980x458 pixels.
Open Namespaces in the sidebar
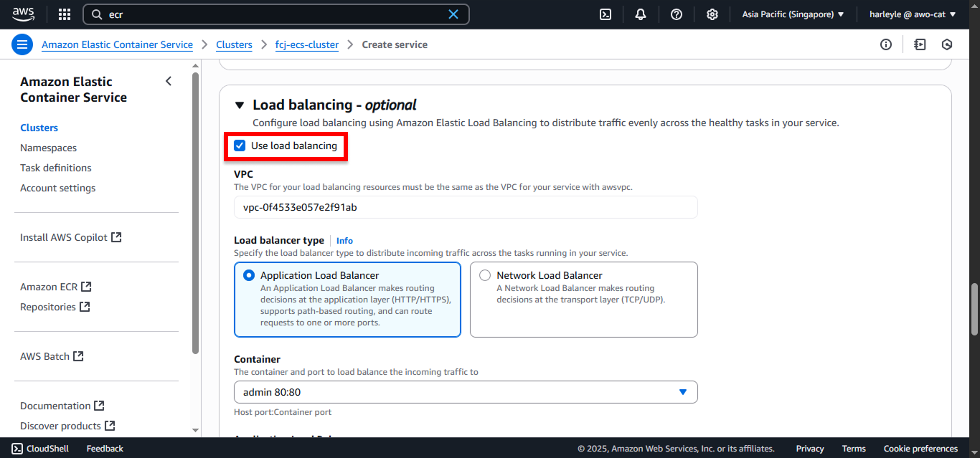point(48,148)
